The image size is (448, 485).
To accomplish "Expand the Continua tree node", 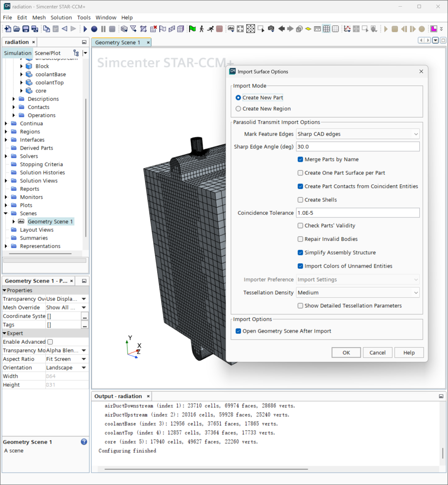I will tap(6, 123).
